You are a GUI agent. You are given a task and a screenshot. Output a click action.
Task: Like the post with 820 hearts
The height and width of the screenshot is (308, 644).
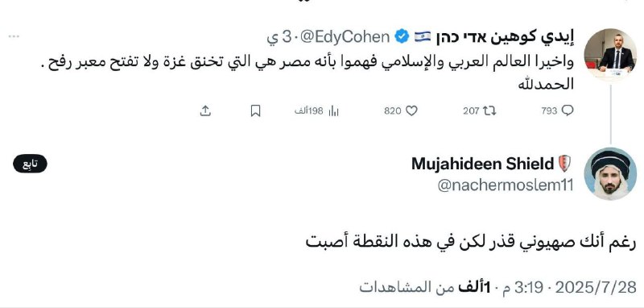pos(411,110)
